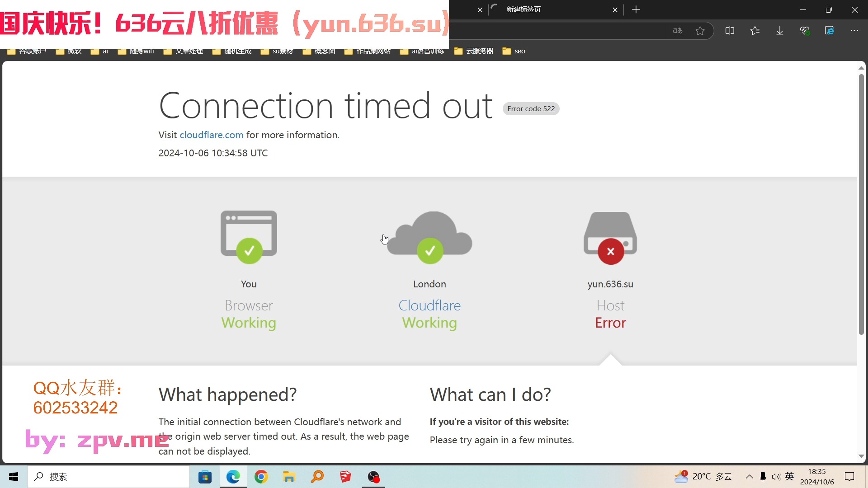This screenshot has height=488, width=868.
Task: Follow the cloudflare.com link
Action: [212, 135]
